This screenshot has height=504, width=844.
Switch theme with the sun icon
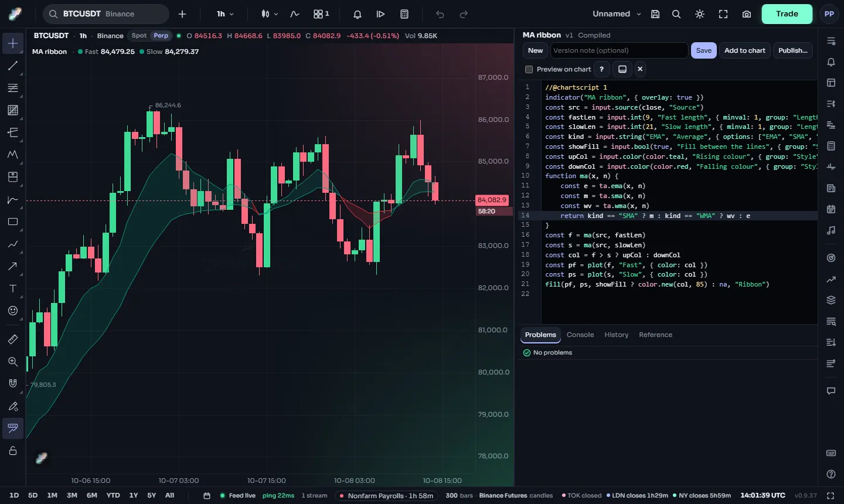click(700, 14)
